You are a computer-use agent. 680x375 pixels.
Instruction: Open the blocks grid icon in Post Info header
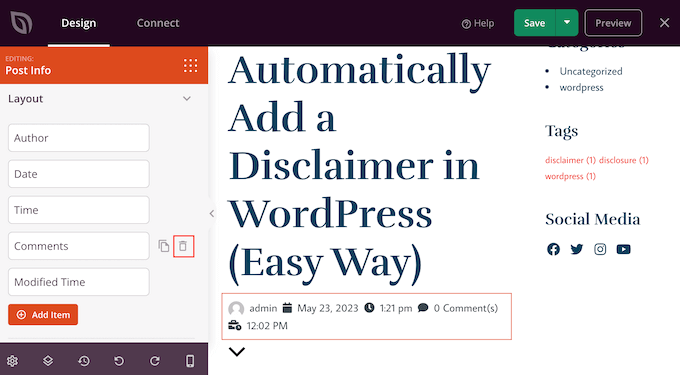[190, 65]
